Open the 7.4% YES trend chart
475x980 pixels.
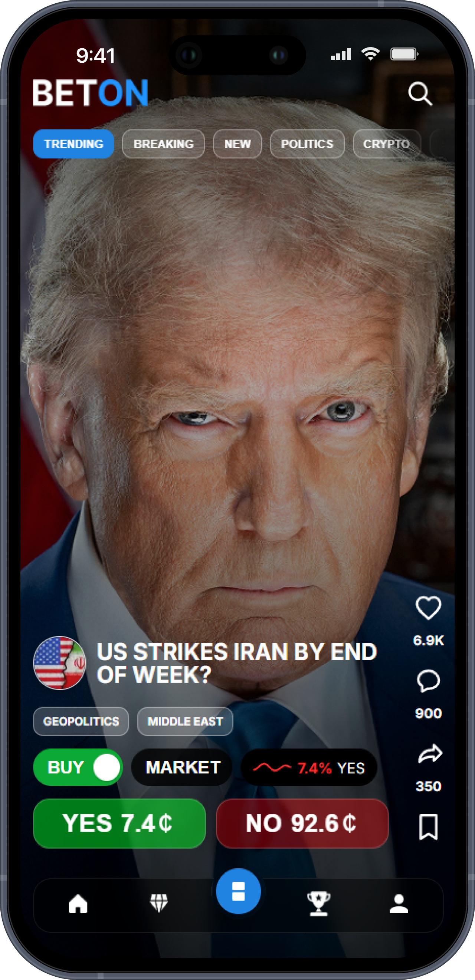pyautogui.click(x=309, y=767)
